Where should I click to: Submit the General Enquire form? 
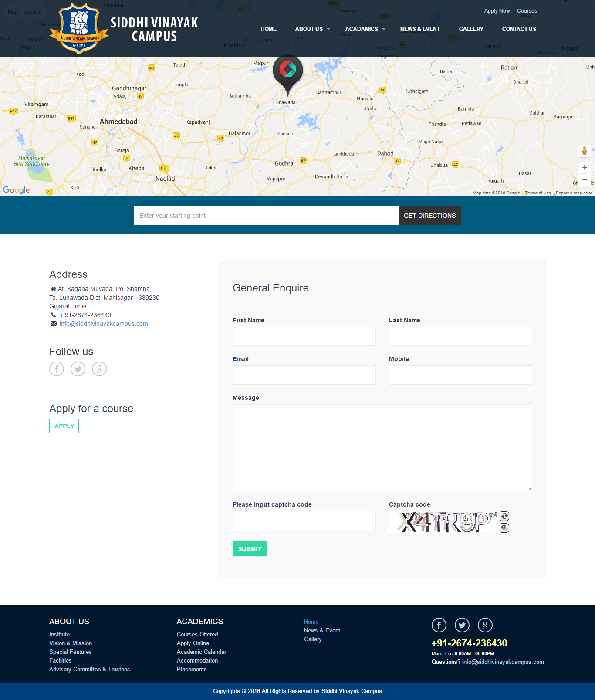250,549
